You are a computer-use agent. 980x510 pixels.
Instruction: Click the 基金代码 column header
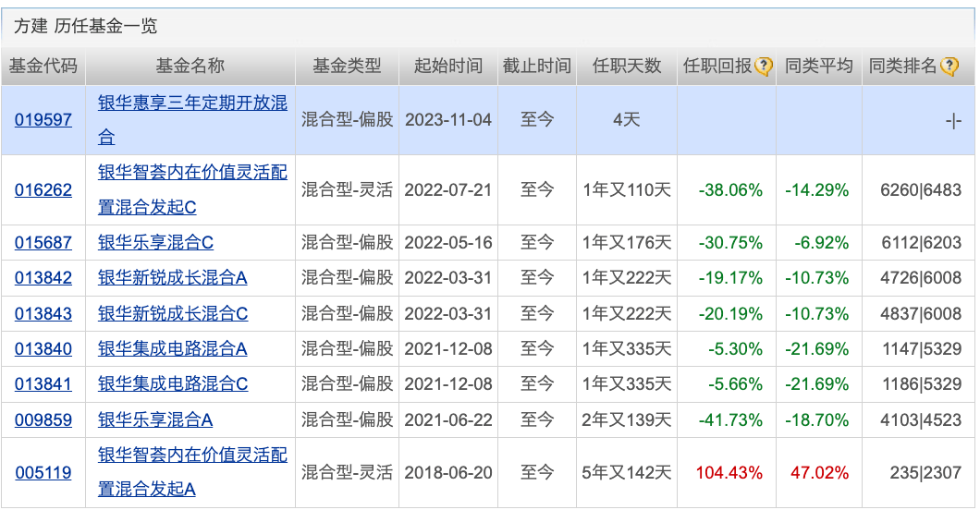[x=43, y=67]
